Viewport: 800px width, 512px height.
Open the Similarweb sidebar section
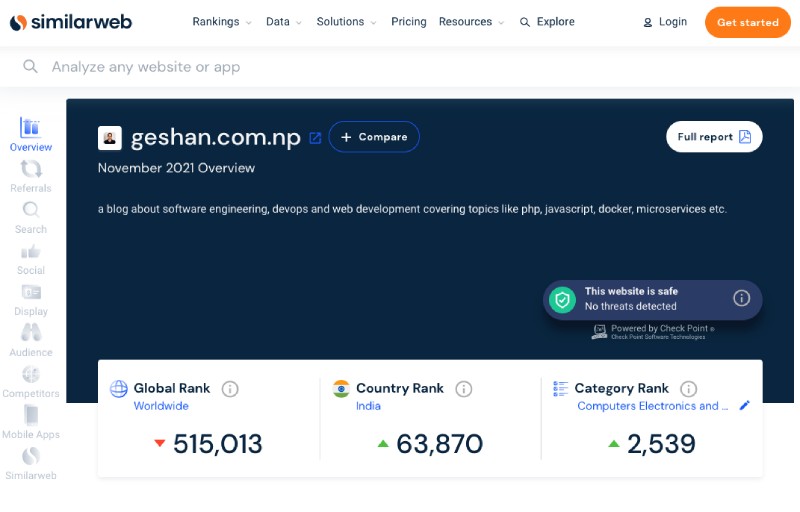(31, 464)
